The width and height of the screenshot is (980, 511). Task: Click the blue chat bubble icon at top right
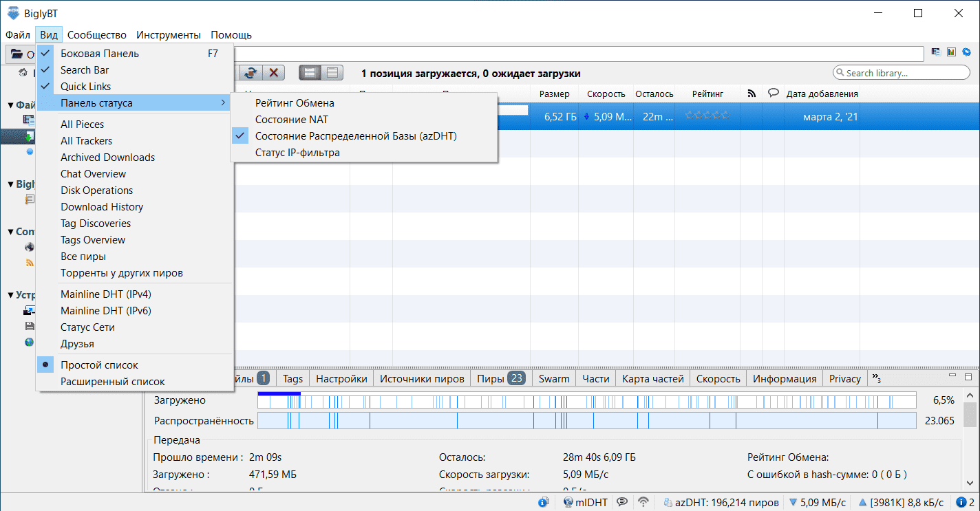966,52
